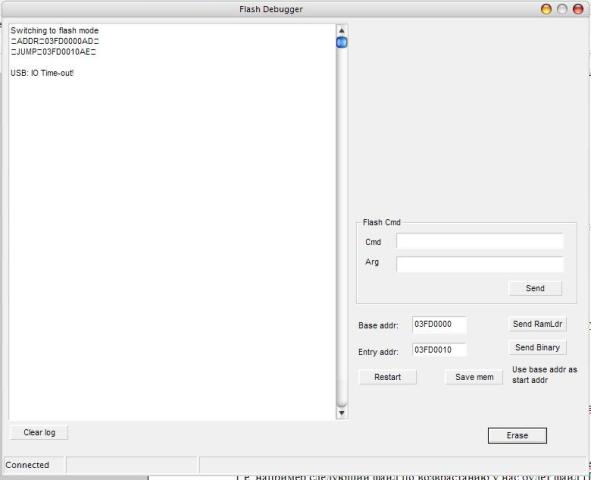The image size is (591, 480).
Task: Click the log scrollbar up arrow
Action: pos(341,31)
